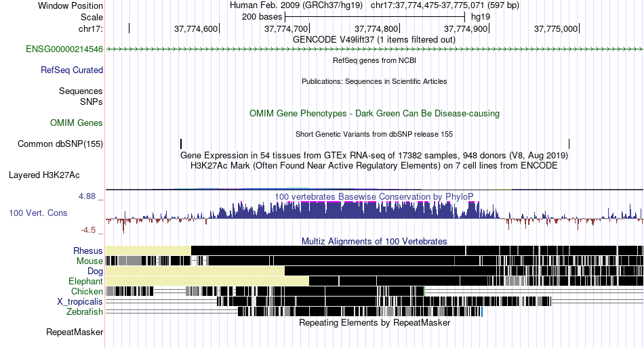Click the Multiz Alignments of 100 Vertebrates title
The image size is (644, 348).
coord(374,241)
